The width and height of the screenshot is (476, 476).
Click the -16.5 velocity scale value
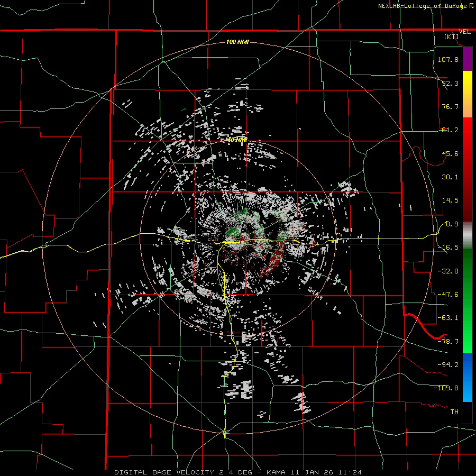click(x=448, y=248)
